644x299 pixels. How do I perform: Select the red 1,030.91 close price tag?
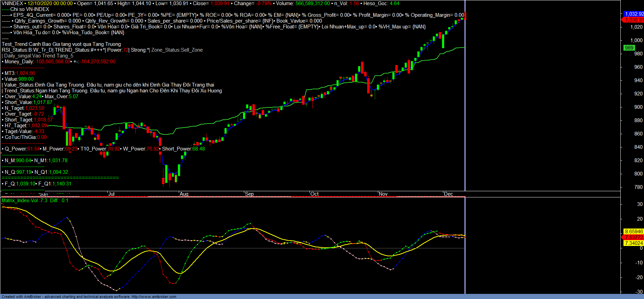point(634,20)
